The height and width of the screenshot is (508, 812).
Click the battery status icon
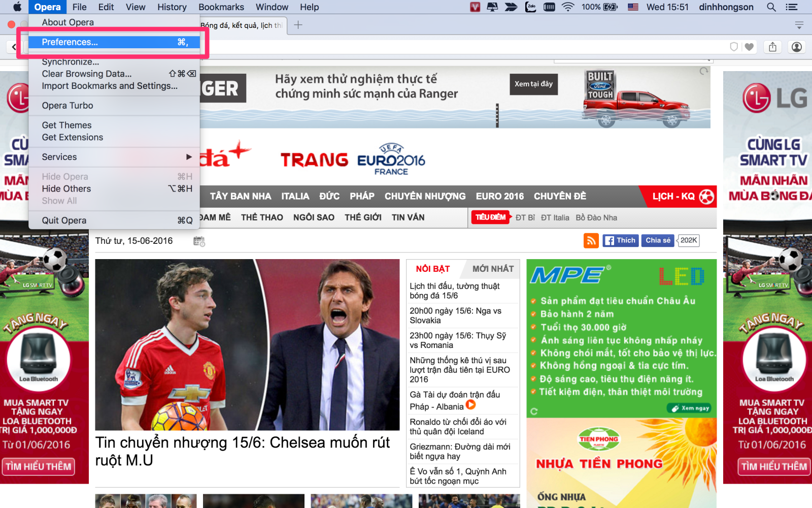point(611,7)
